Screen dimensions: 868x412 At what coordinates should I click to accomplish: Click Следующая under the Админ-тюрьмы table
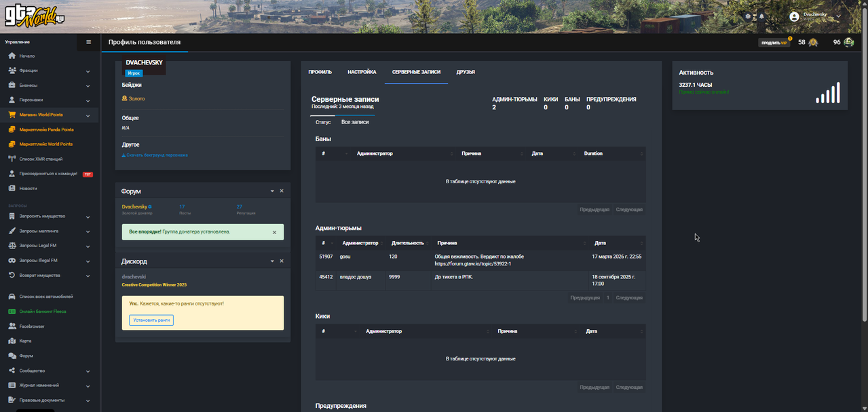tap(629, 298)
